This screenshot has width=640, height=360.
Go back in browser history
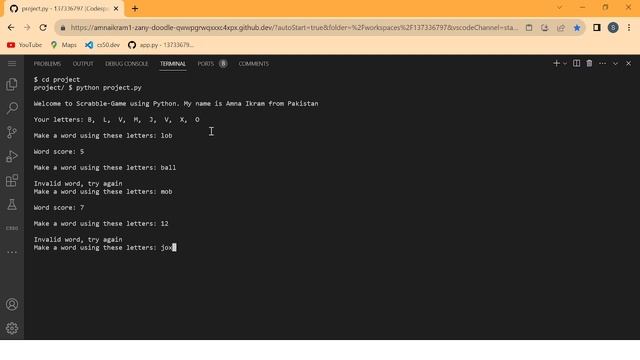11,28
